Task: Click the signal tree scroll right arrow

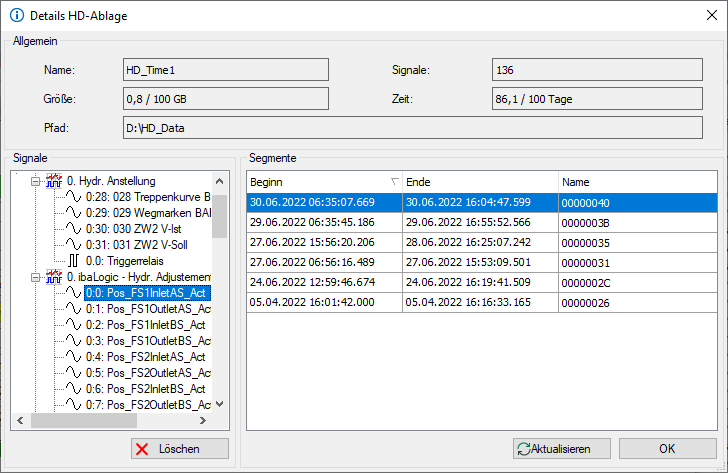Action: (x=202, y=421)
